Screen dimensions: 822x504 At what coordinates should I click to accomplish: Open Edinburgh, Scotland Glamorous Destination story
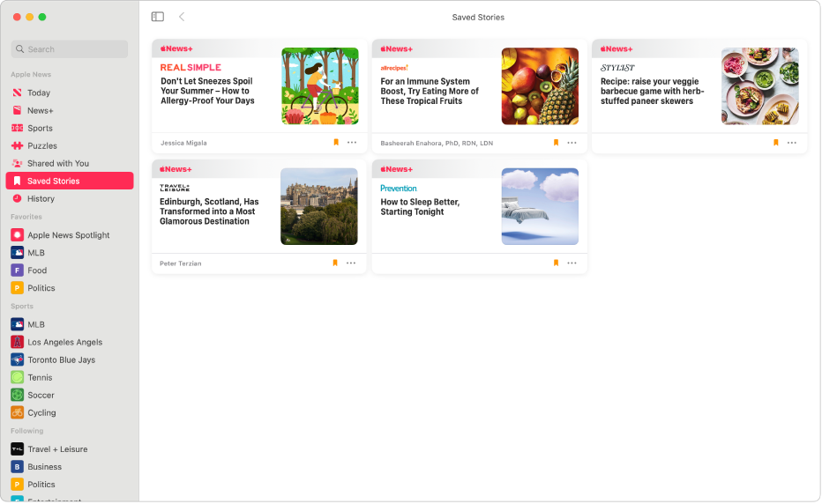coord(209,211)
